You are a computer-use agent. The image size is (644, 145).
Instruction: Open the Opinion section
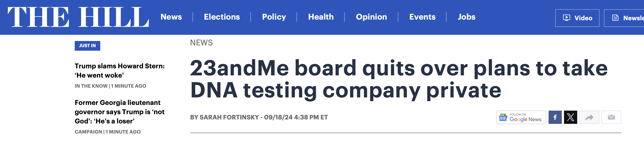[x=371, y=17]
